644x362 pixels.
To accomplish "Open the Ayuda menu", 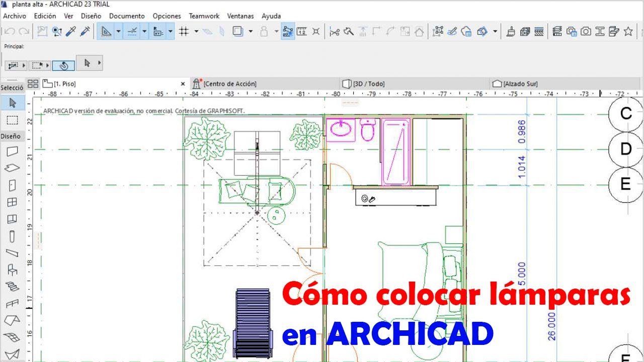I will click(x=271, y=16).
